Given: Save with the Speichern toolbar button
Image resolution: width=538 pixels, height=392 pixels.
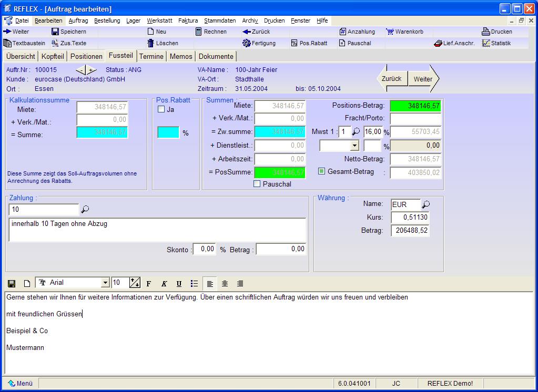Looking at the screenshot, I should click(x=55, y=32).
